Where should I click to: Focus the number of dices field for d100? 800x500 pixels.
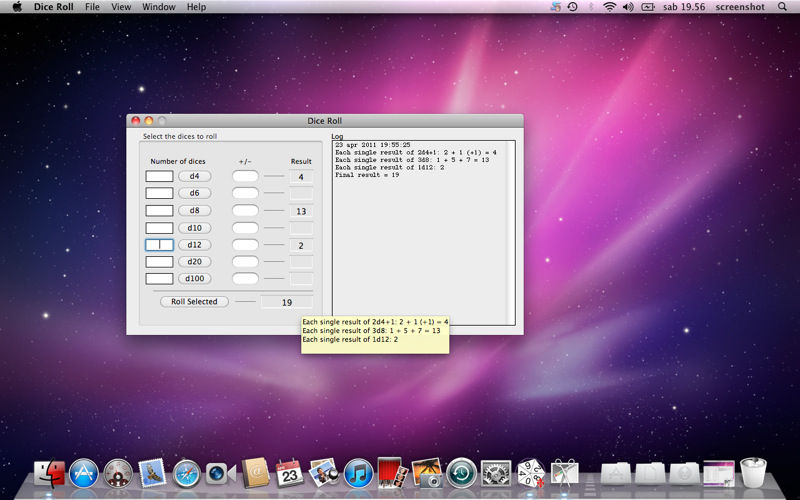click(x=159, y=278)
